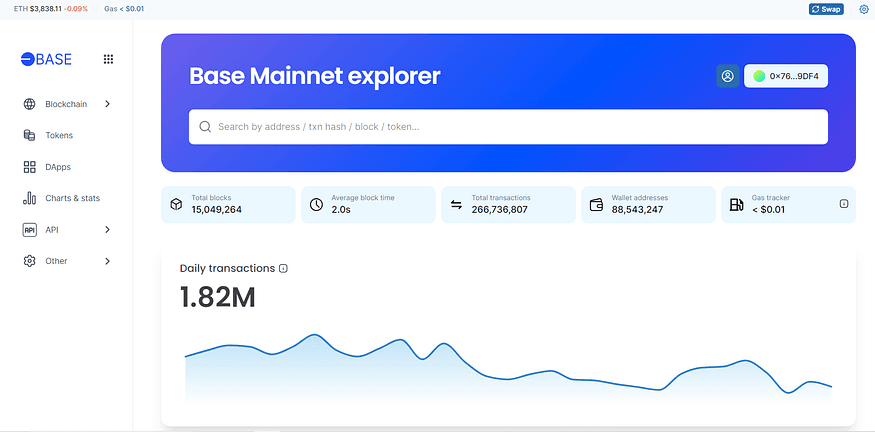The height and width of the screenshot is (432, 875).
Task: Click the API icon in sidebar
Action: point(30,229)
